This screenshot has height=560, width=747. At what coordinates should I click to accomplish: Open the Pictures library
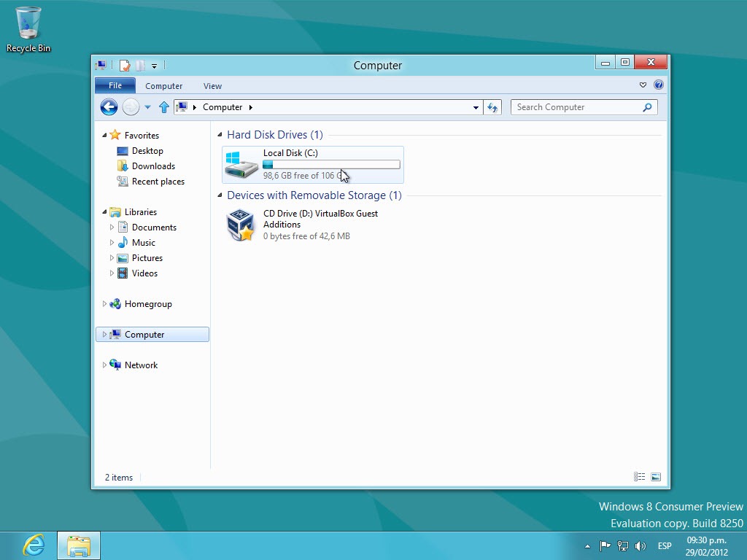coord(147,257)
